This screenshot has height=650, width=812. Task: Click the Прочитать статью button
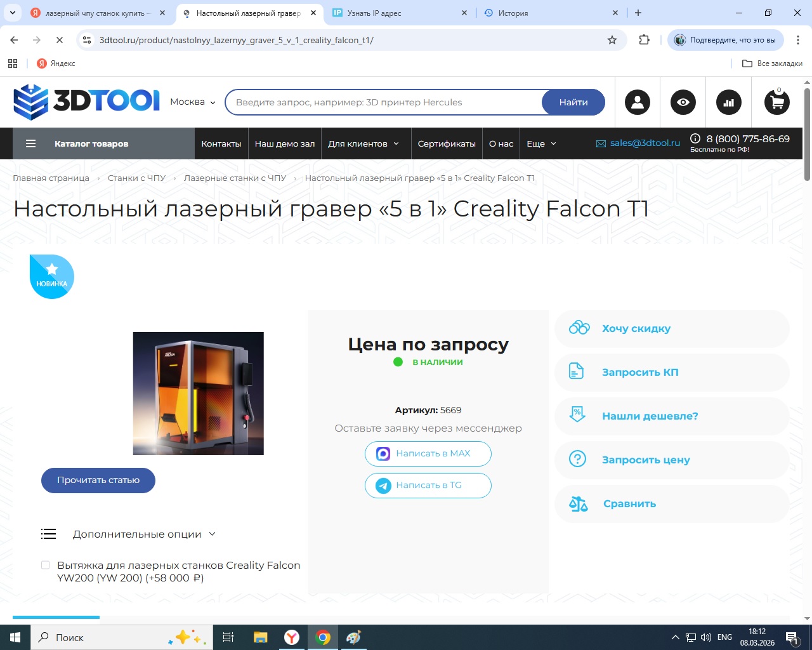[98, 480]
